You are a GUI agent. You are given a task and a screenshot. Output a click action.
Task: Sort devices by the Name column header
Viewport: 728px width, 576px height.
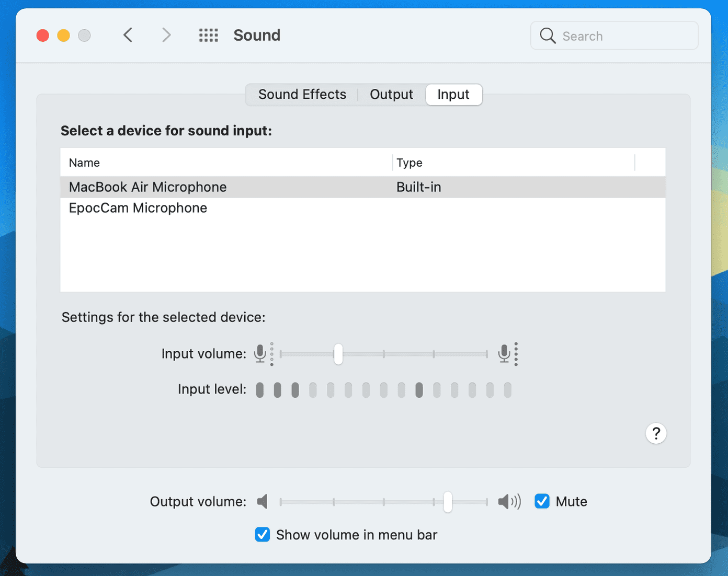(x=226, y=163)
